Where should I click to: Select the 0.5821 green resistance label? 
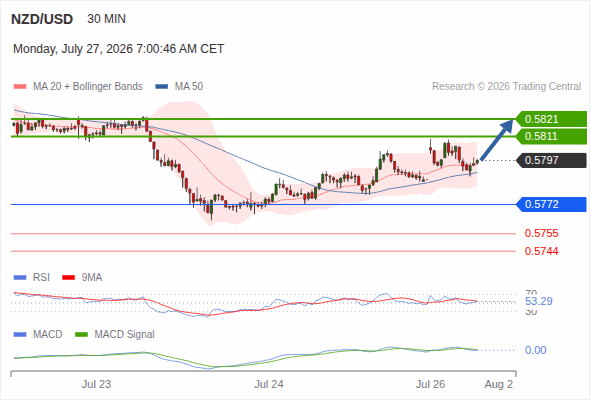[552, 119]
